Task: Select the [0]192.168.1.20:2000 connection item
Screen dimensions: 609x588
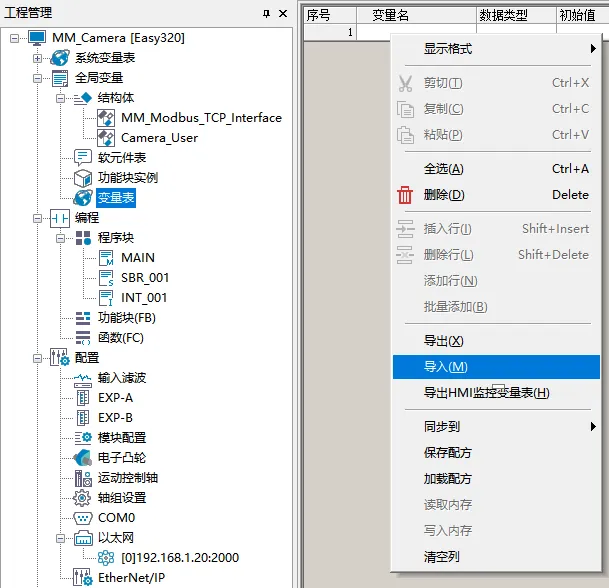Action: (x=180, y=558)
